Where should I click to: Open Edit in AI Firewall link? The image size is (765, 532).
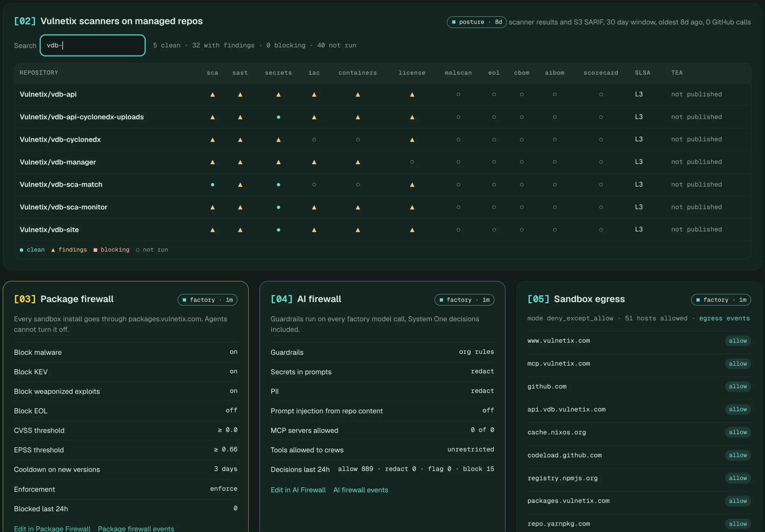click(x=298, y=490)
